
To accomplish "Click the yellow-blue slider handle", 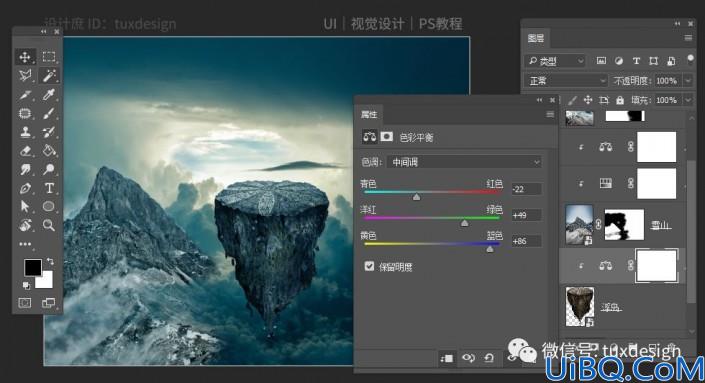I will click(490, 249).
